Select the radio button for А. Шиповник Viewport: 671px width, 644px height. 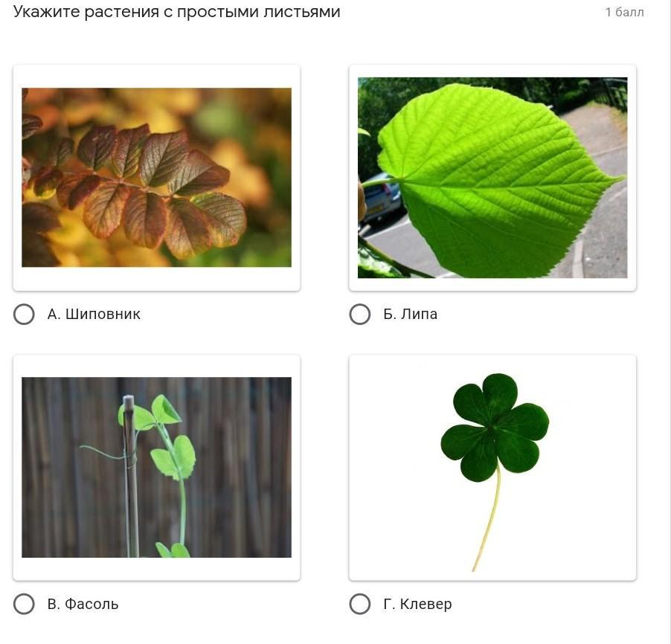[24, 315]
